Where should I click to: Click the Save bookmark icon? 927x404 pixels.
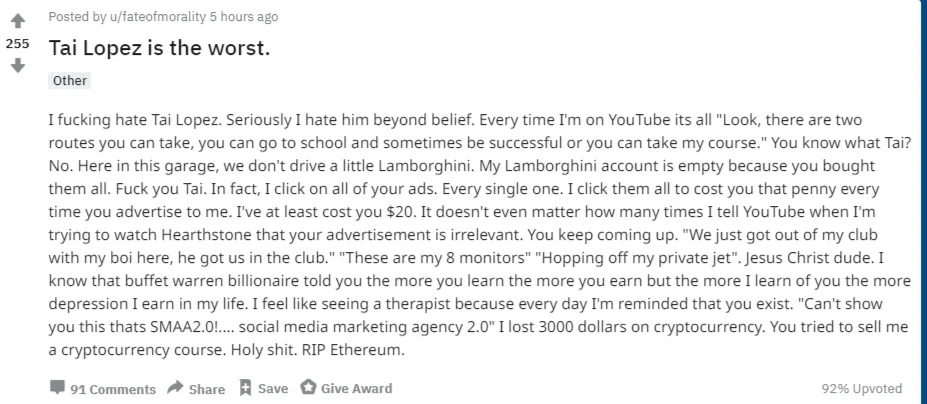coord(245,388)
